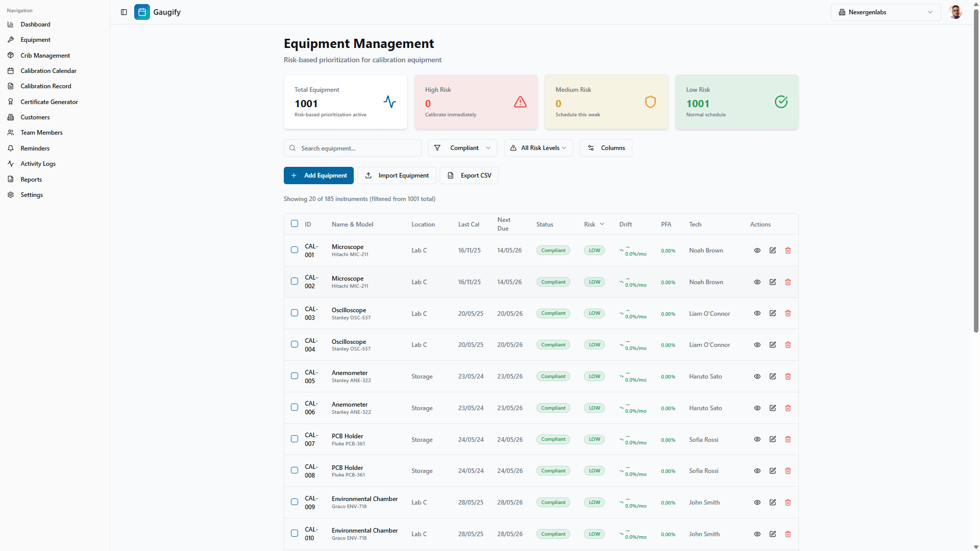The width and height of the screenshot is (980, 551).
Task: Delete CAL-008 PCB Holder via trash icon
Action: 788,471
